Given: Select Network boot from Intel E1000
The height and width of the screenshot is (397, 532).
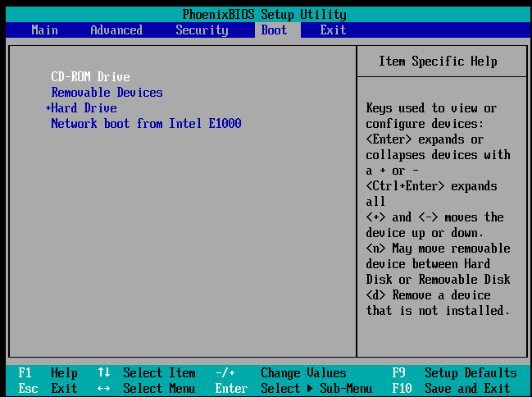Looking at the screenshot, I should (146, 123).
